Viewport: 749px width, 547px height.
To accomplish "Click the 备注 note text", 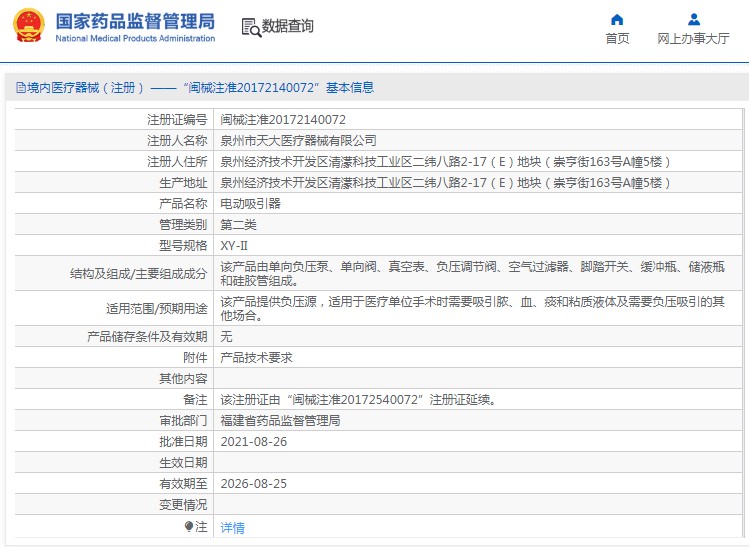I will coord(359,399).
